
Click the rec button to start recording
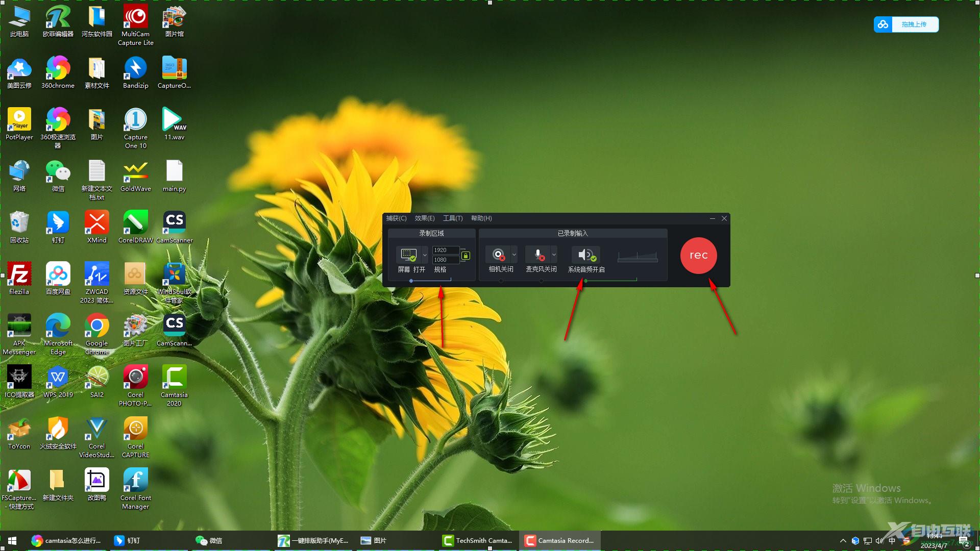click(x=699, y=254)
